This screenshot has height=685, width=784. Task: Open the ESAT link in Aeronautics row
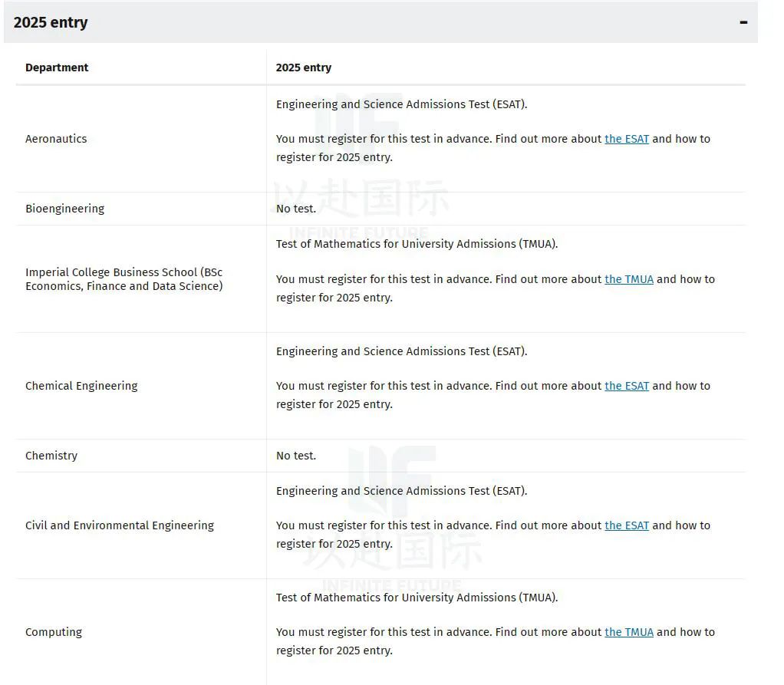click(627, 139)
